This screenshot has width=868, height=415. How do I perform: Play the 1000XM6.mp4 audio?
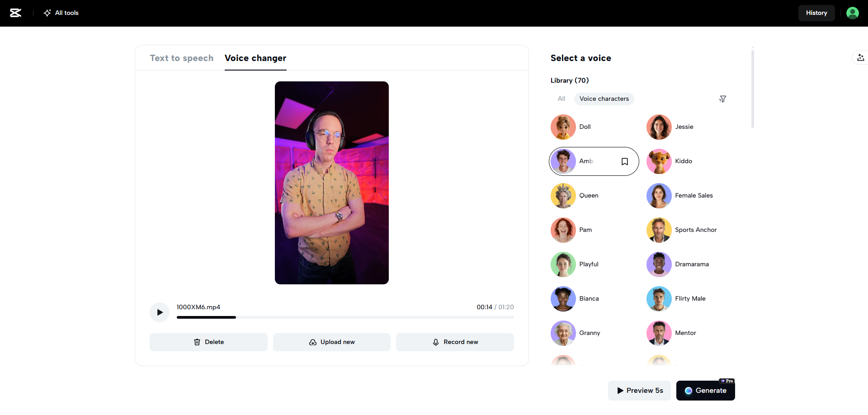pyautogui.click(x=159, y=312)
